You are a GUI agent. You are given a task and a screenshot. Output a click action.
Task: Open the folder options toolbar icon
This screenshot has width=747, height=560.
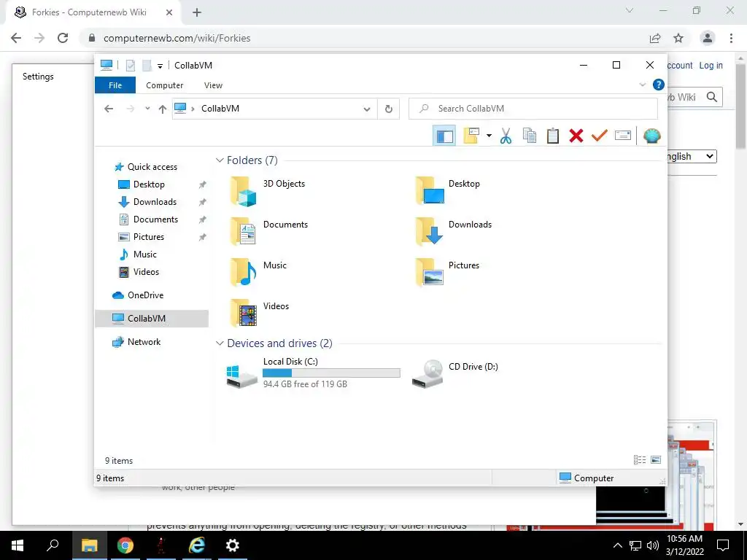point(472,136)
